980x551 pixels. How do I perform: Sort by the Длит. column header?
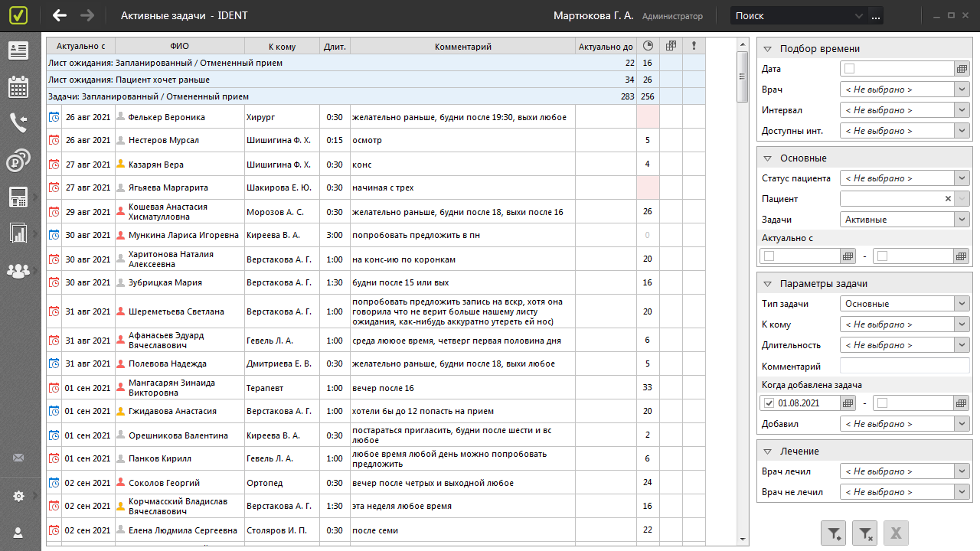pyautogui.click(x=335, y=46)
